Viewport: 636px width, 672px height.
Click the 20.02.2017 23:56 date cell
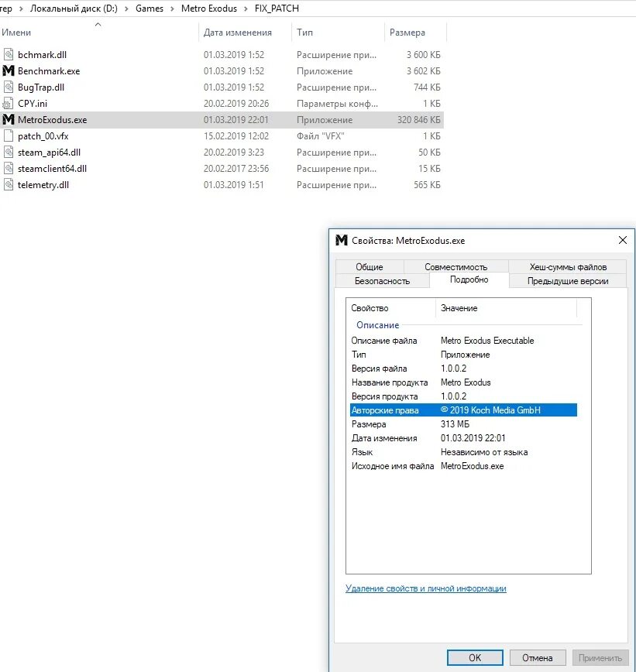tap(236, 169)
